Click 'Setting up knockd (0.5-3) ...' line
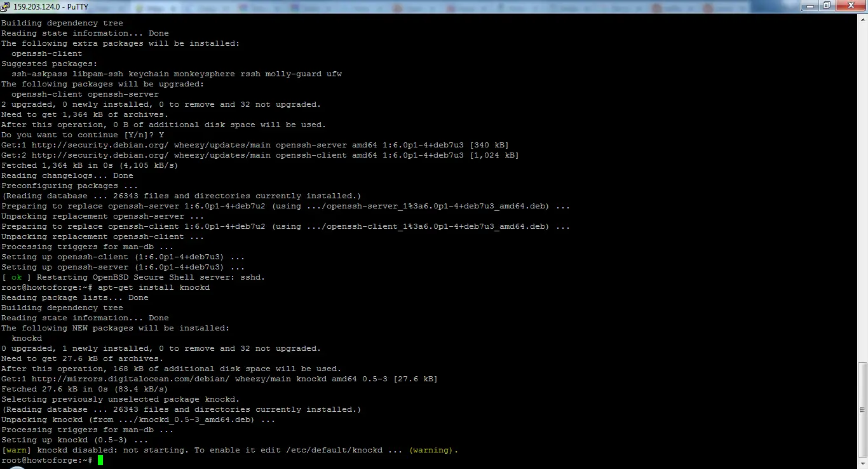 point(75,440)
